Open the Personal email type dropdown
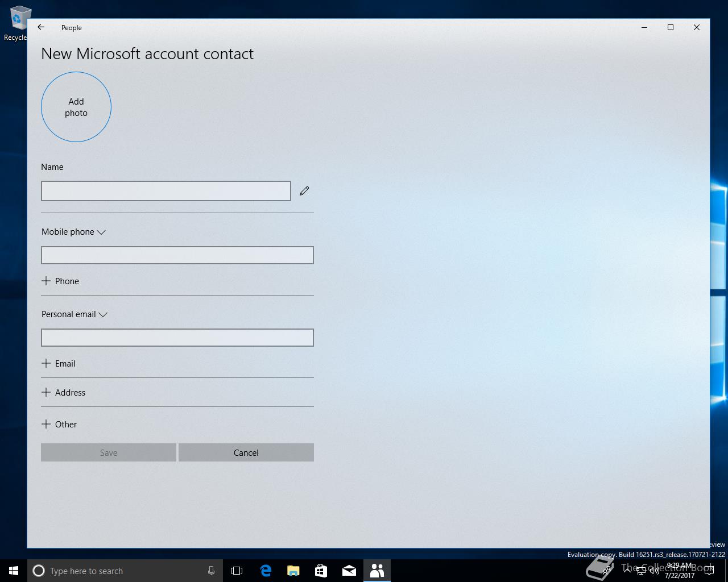 click(75, 314)
